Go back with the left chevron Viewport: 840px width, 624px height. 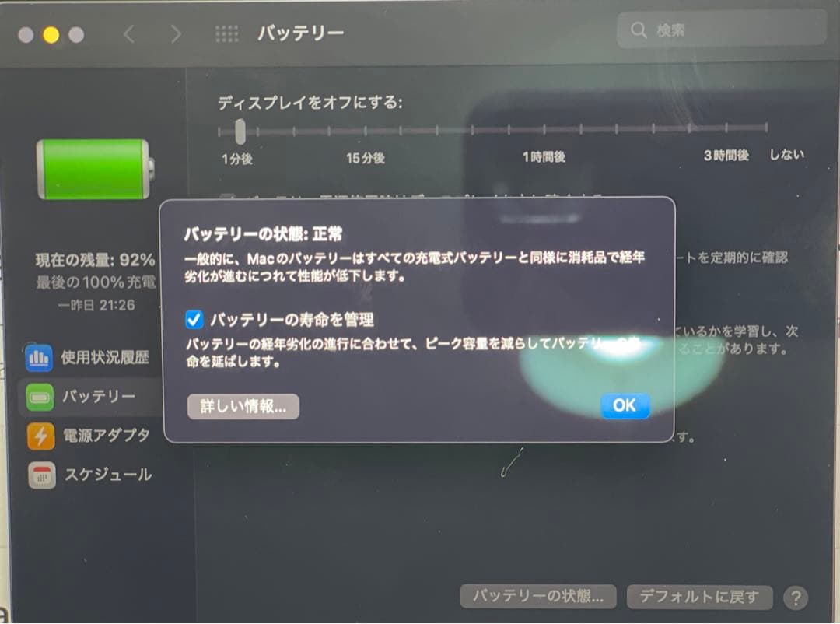pos(129,34)
